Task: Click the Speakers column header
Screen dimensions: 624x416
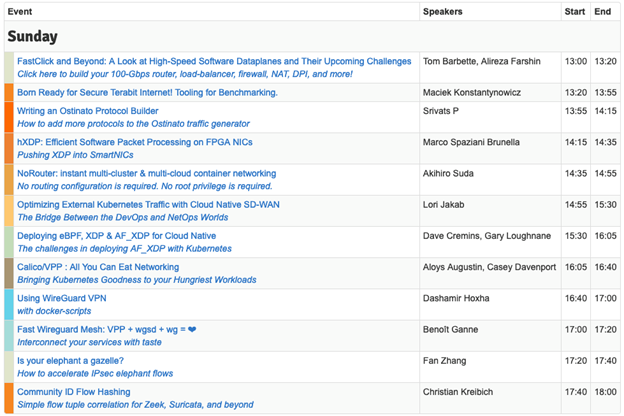Action: [x=442, y=12]
